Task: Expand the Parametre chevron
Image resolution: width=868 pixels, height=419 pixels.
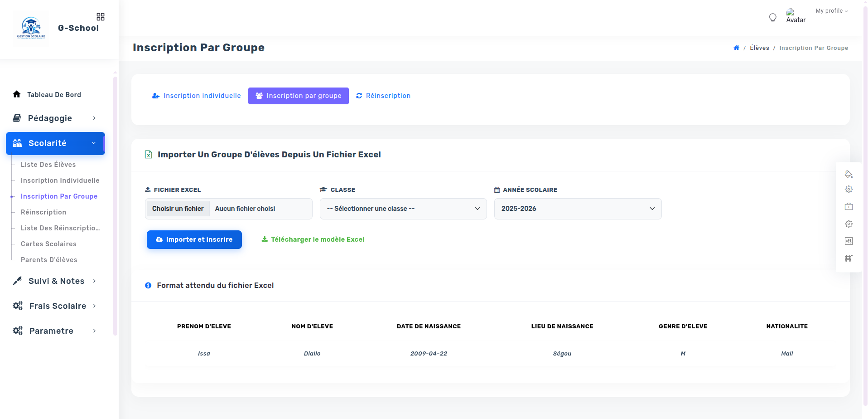Action: 94,331
